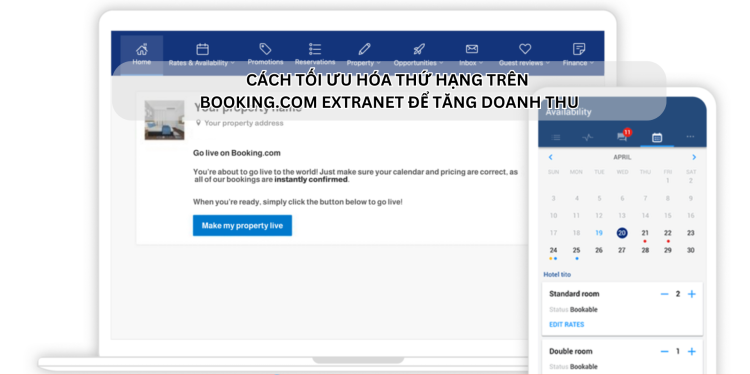Go to previous month arrow
Image resolution: width=750 pixels, height=375 pixels.
tap(551, 157)
